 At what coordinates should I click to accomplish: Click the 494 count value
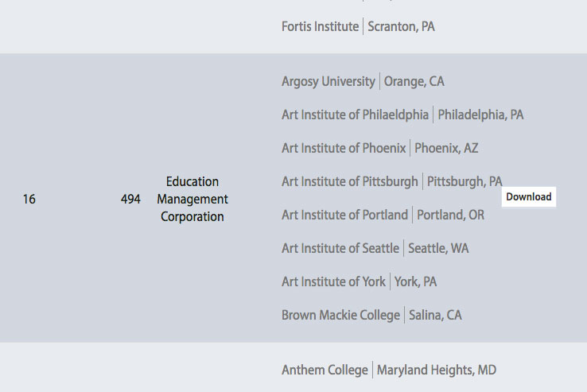tap(130, 199)
